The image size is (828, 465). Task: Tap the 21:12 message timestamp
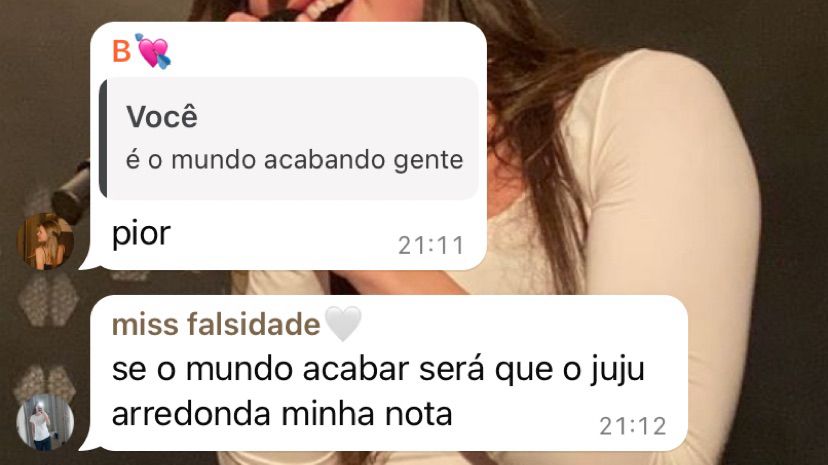pos(633,426)
